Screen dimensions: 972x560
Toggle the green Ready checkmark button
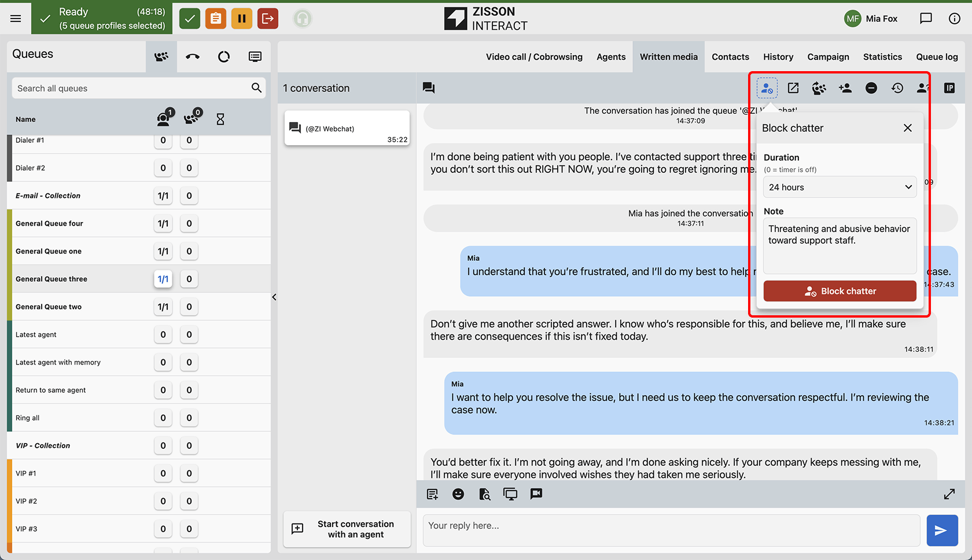(x=190, y=19)
